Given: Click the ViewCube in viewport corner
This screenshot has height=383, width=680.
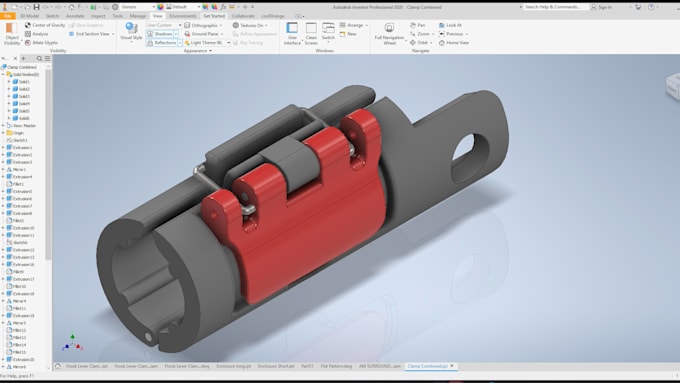Looking at the screenshot, I should click(x=673, y=87).
